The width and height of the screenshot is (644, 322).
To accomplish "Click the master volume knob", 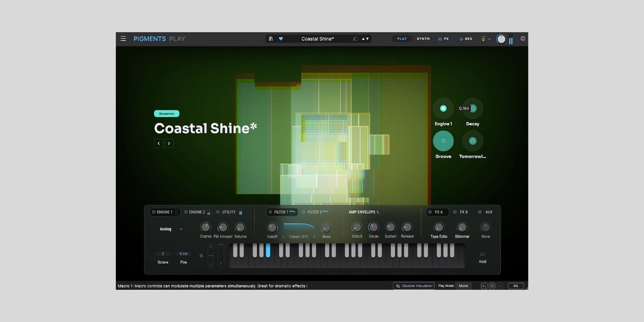I will pos(501,39).
